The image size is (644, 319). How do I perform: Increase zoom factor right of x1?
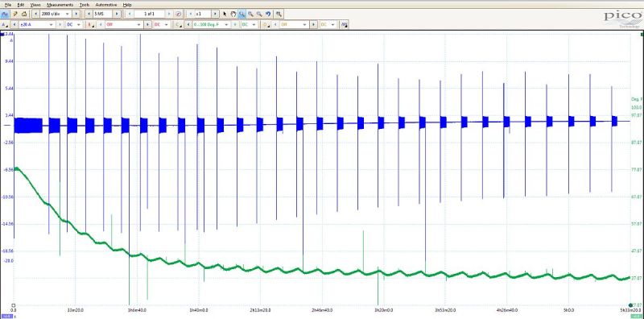point(215,14)
